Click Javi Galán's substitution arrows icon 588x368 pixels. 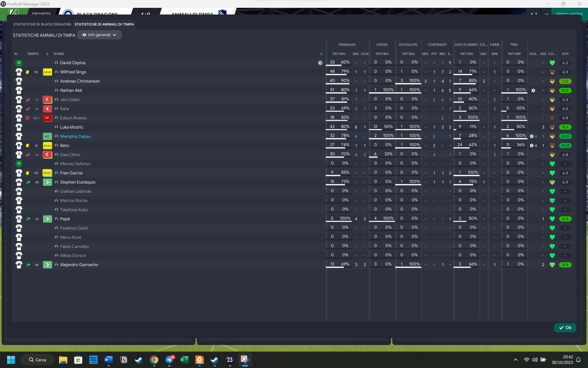[x=28, y=100]
